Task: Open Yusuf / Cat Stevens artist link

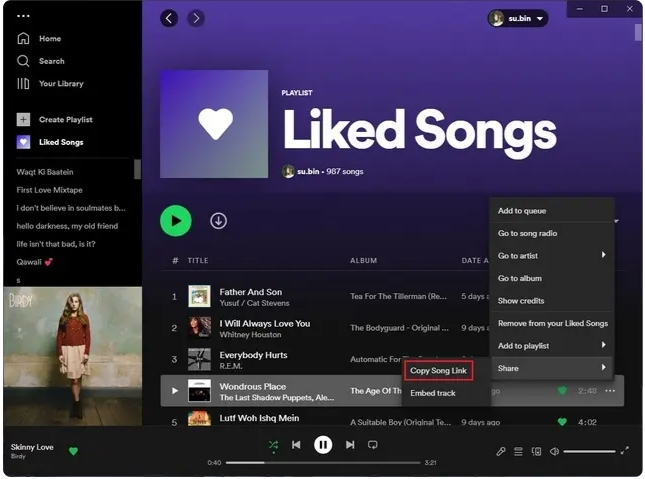Action: 254,303
